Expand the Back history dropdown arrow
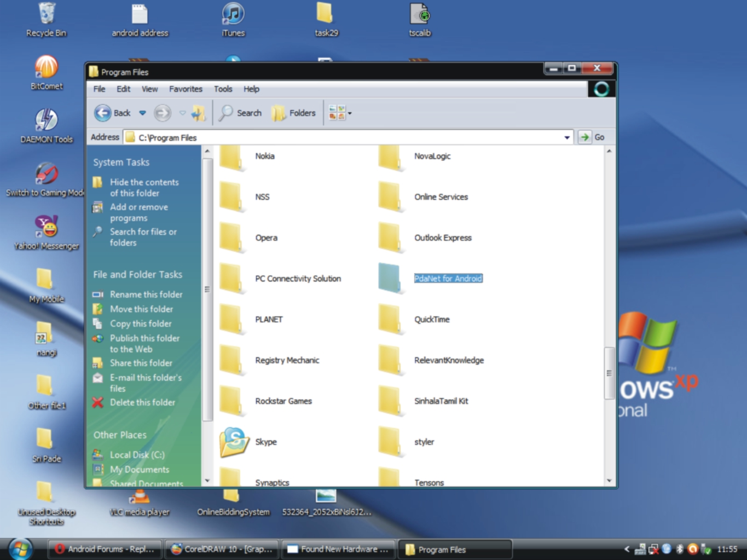747x560 pixels. pos(142,113)
